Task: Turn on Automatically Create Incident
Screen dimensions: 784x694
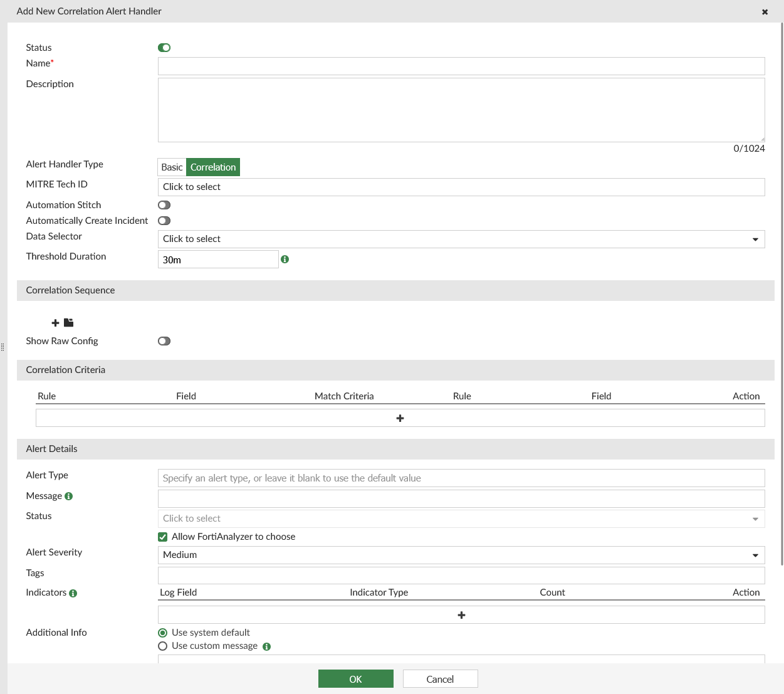Action: coord(164,221)
